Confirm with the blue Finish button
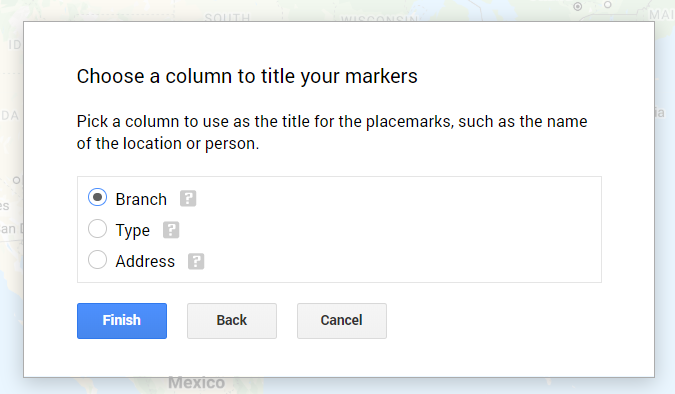 tap(122, 321)
